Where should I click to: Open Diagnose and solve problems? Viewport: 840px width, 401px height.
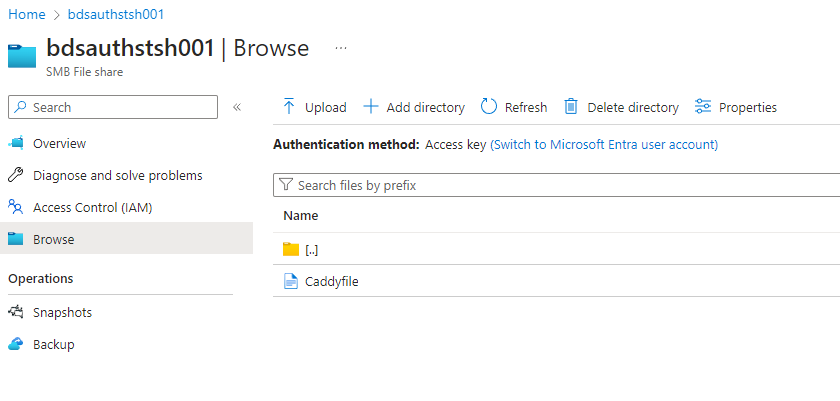pos(118,175)
